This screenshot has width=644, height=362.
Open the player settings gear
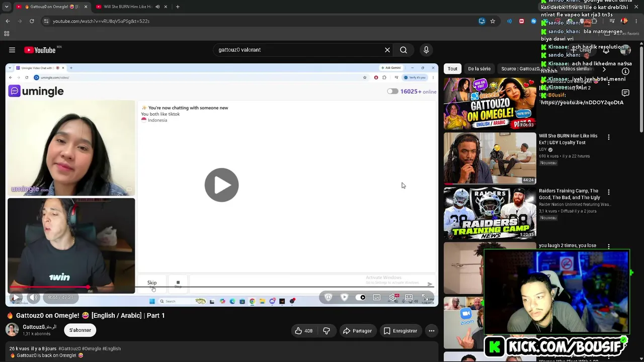393,298
